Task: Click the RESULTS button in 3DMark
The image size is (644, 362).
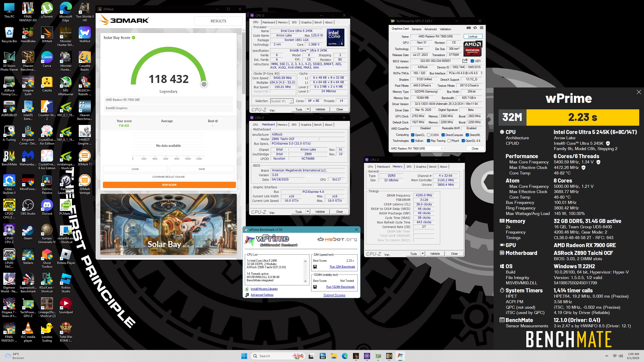Action: click(x=218, y=21)
